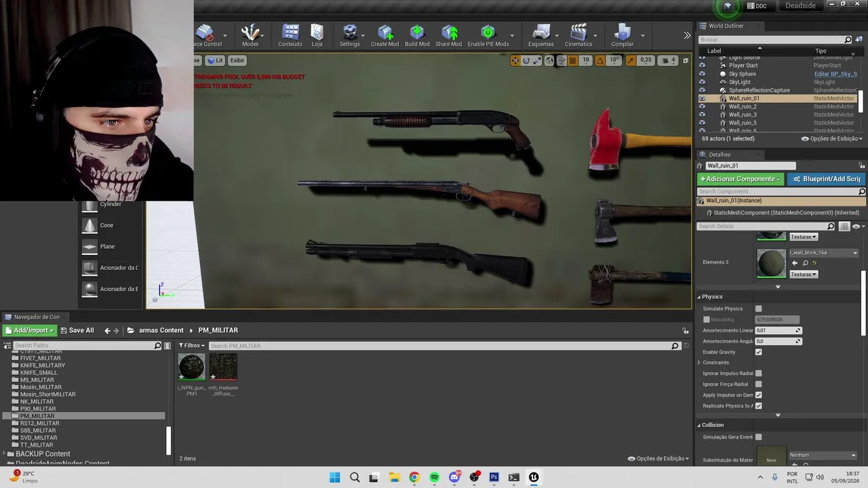Viewport: 868px width, 488px height.
Task: Open the l_wall_brick_16a material dropdown
Action: click(x=824, y=253)
